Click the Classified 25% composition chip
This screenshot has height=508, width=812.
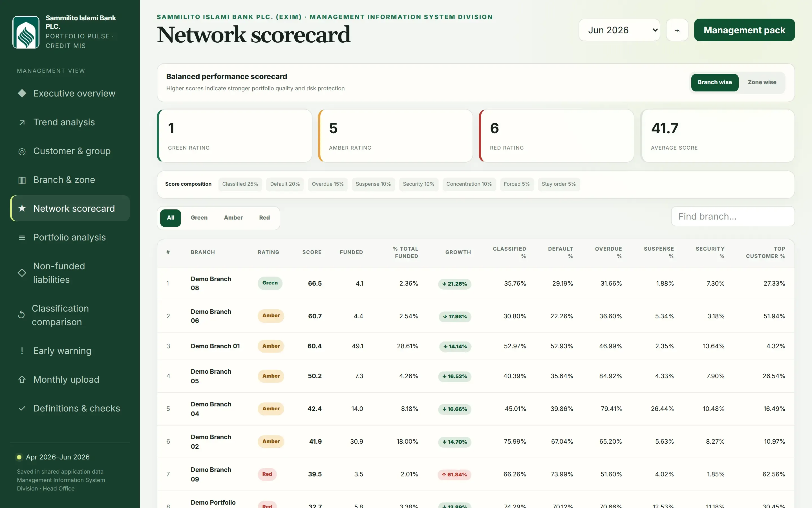[x=240, y=184]
